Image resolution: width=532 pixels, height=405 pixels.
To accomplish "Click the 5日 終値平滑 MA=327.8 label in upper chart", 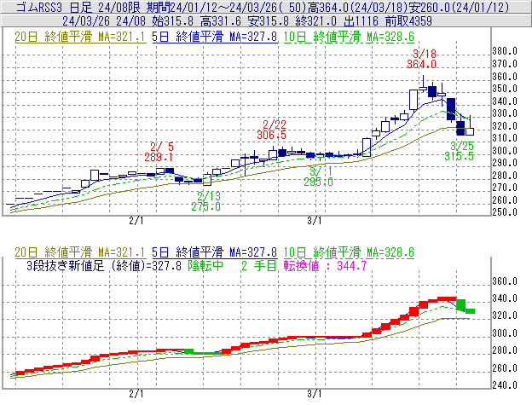I will 215,37.
